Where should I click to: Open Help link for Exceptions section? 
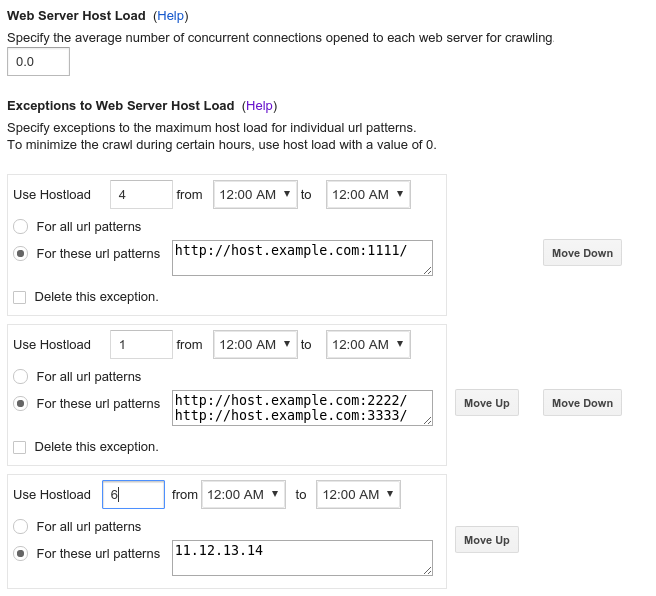click(259, 105)
